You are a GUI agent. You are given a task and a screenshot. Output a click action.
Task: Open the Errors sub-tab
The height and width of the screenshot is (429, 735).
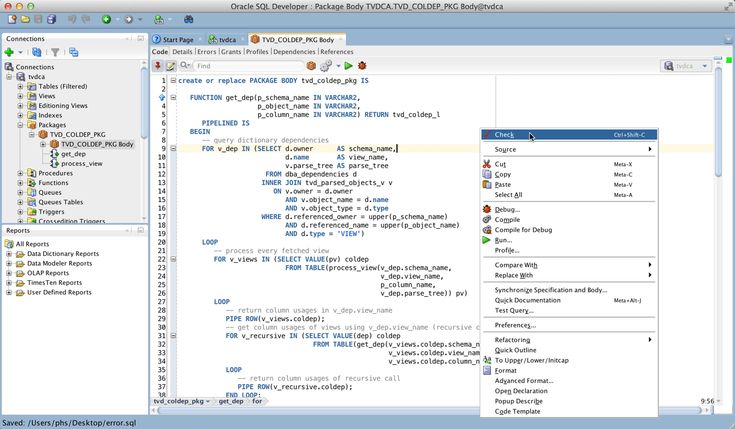pos(207,52)
